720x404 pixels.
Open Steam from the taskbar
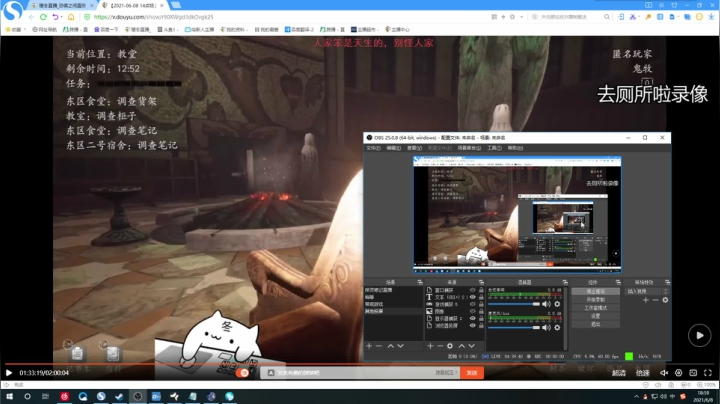119,396
